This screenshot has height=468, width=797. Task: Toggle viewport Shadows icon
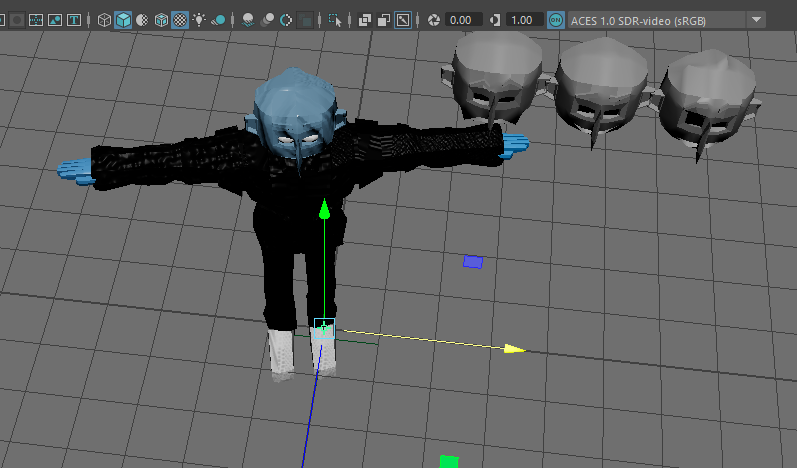218,20
